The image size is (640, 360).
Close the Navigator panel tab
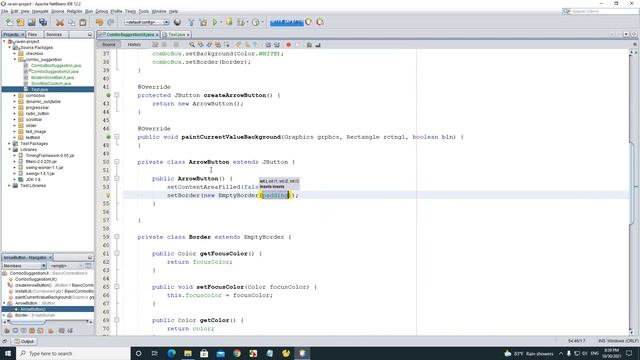coord(50,258)
